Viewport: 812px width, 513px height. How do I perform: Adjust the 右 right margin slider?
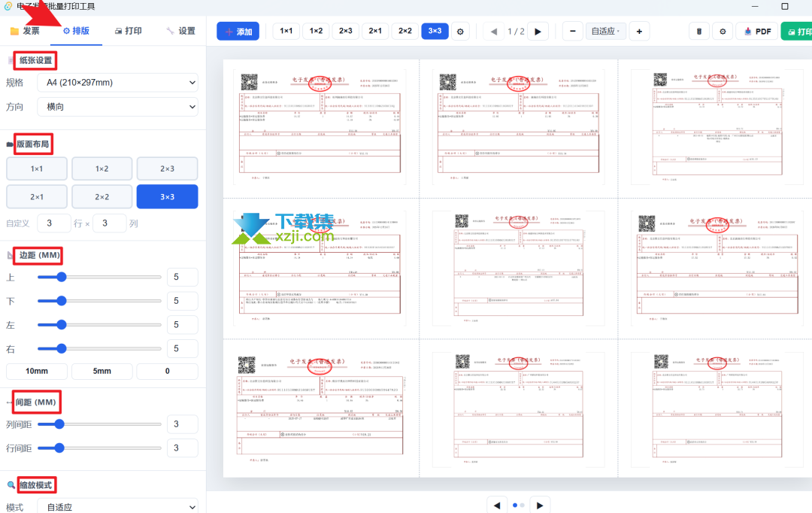point(99,349)
